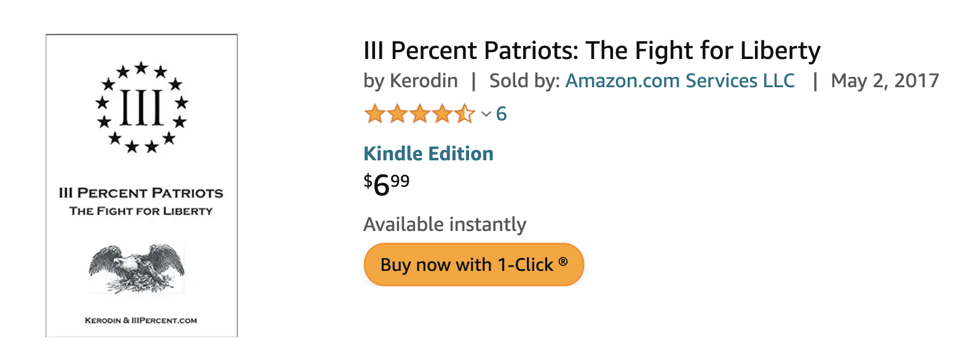
Task: Click the first orange rating star
Action: [x=374, y=114]
